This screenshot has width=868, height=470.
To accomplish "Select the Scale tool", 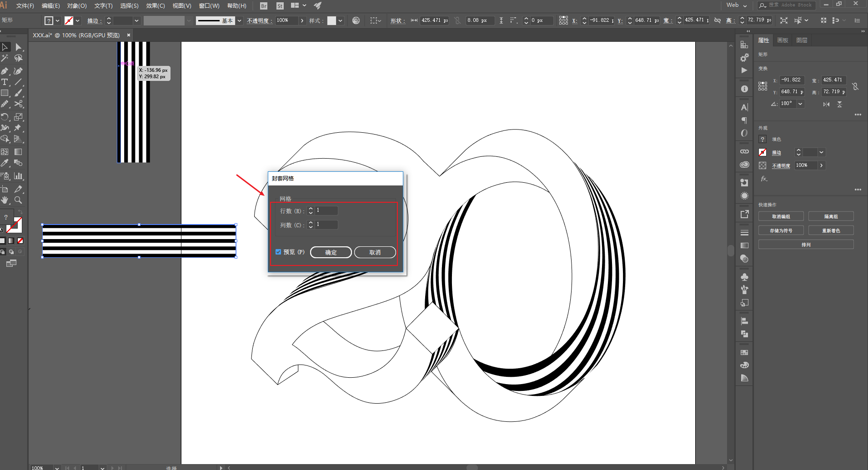I will (18, 117).
